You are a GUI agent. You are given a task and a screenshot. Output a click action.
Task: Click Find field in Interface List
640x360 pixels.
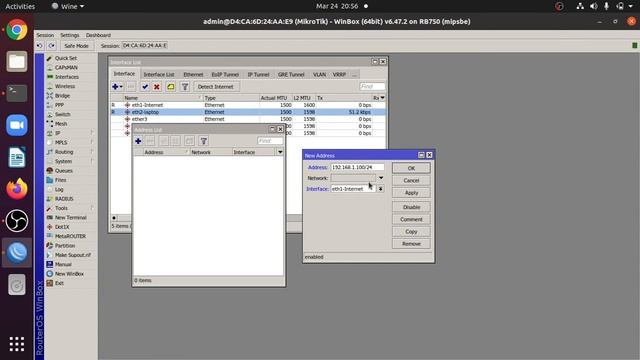(372, 87)
